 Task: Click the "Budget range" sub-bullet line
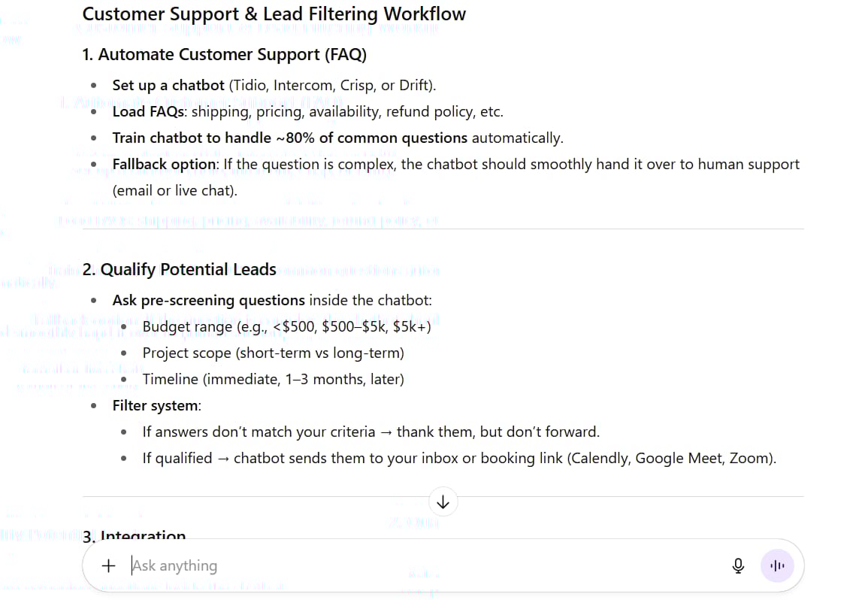tap(286, 327)
